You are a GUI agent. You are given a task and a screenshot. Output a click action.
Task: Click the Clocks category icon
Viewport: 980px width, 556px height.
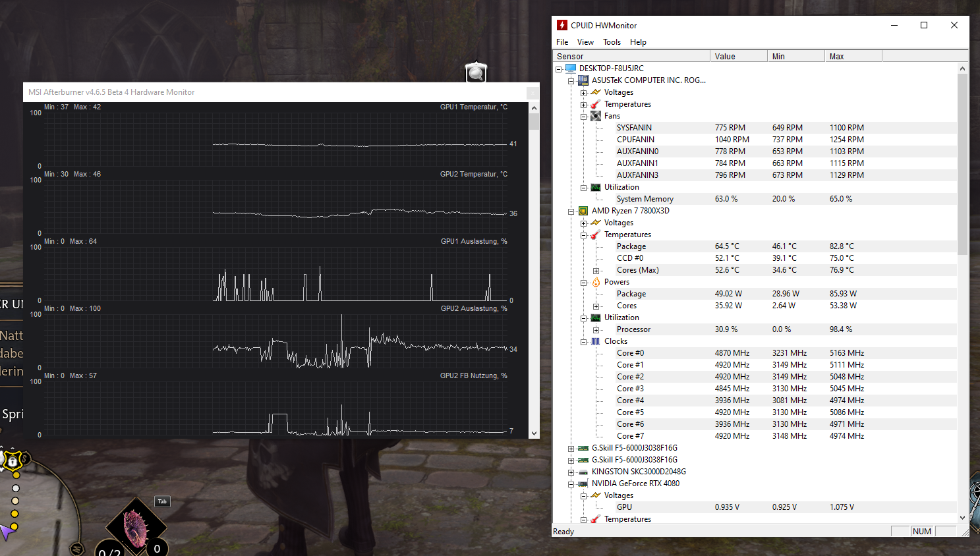tap(596, 341)
